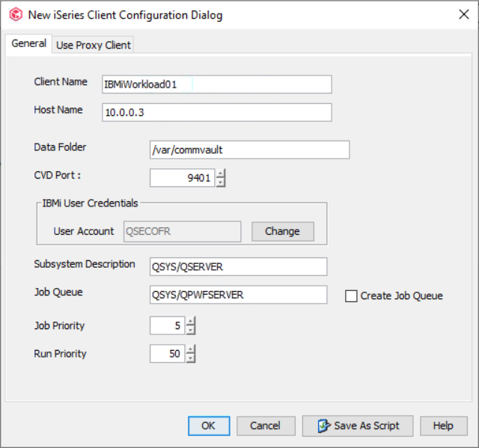The image size is (479, 448).
Task: Enable the Create Job Queue checkbox
Action: point(351,296)
